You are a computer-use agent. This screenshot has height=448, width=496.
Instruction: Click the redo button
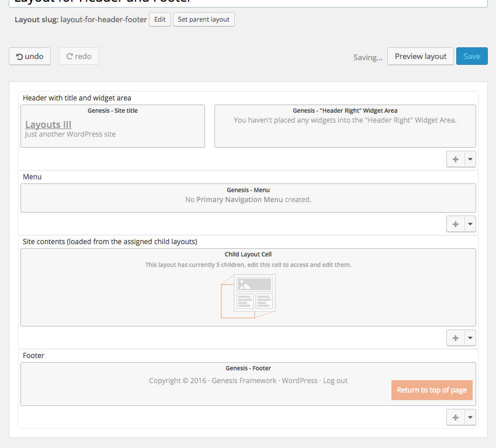79,56
